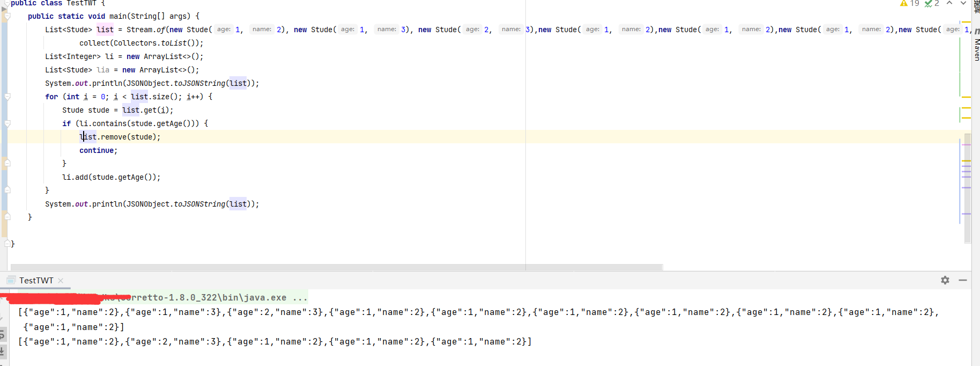This screenshot has height=366, width=980.
Task: Click the TestTWT class declaration
Action: pyautogui.click(x=58, y=3)
